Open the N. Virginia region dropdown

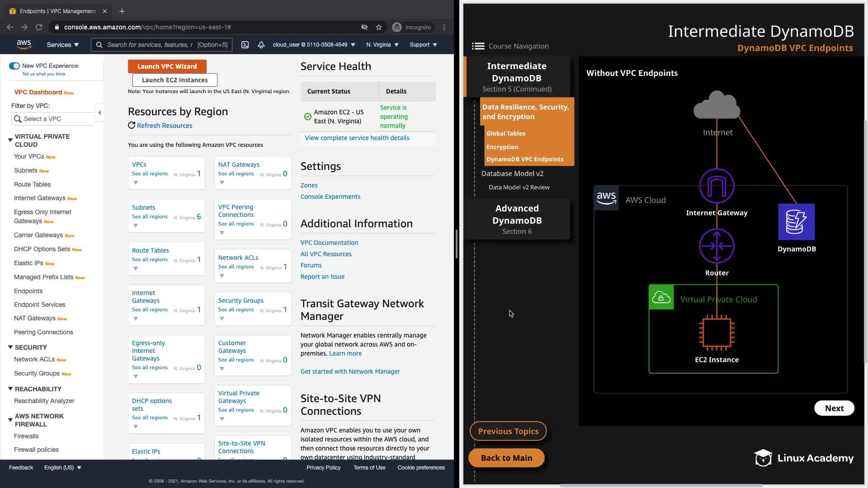point(382,45)
